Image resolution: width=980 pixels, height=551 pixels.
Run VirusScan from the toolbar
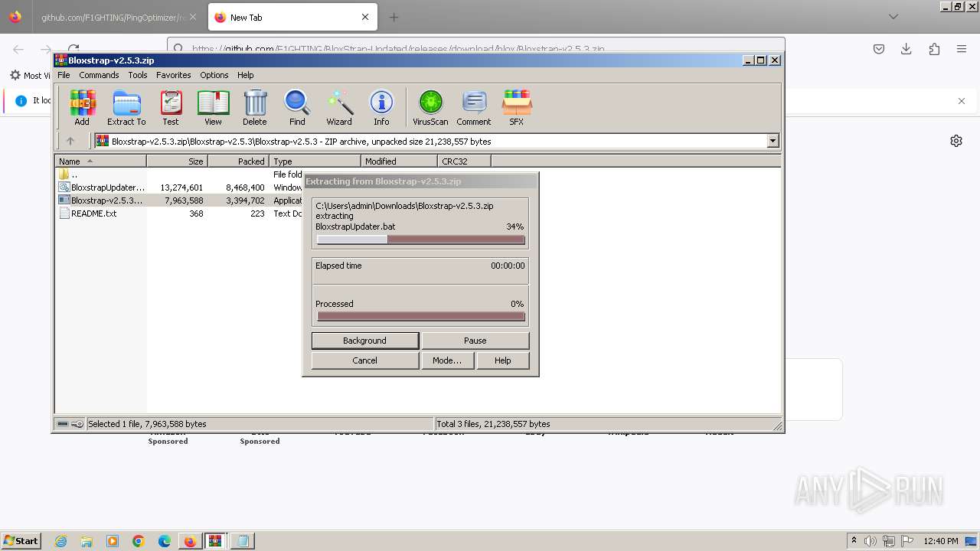pos(430,107)
